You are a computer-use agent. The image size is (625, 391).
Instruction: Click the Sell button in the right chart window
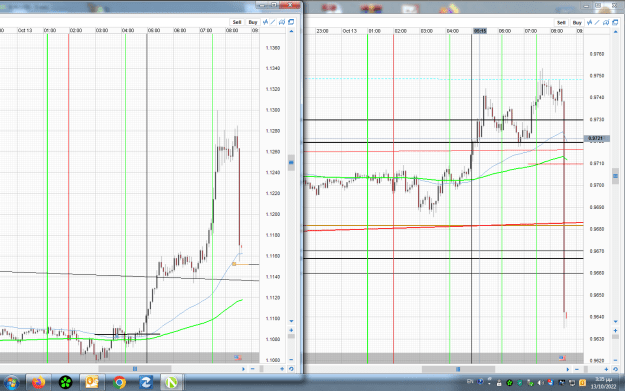[x=561, y=23]
